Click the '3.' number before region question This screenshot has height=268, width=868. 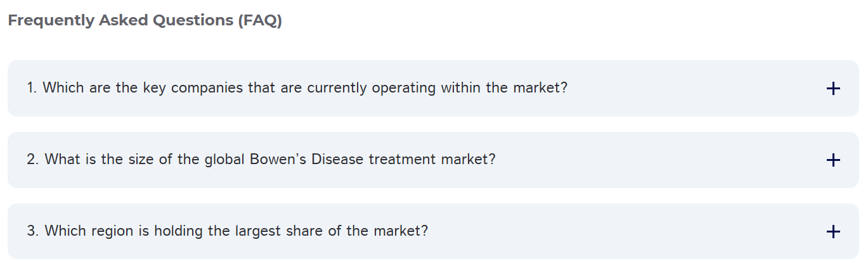pos(34,231)
